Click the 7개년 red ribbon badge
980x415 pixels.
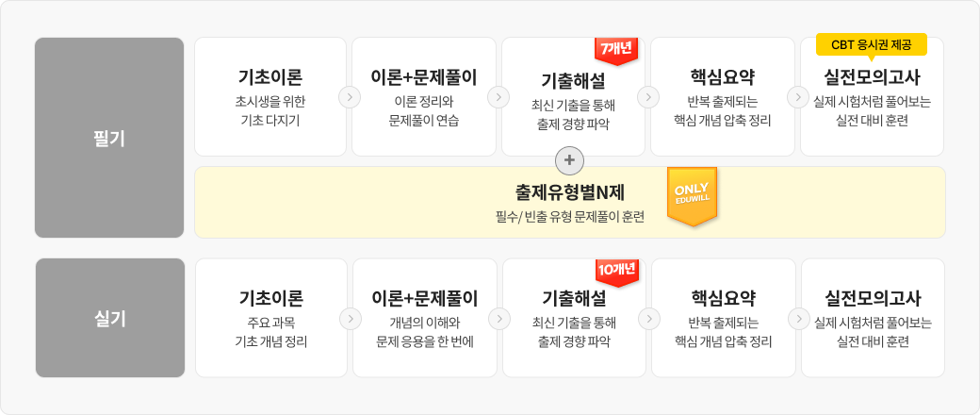coord(617,49)
